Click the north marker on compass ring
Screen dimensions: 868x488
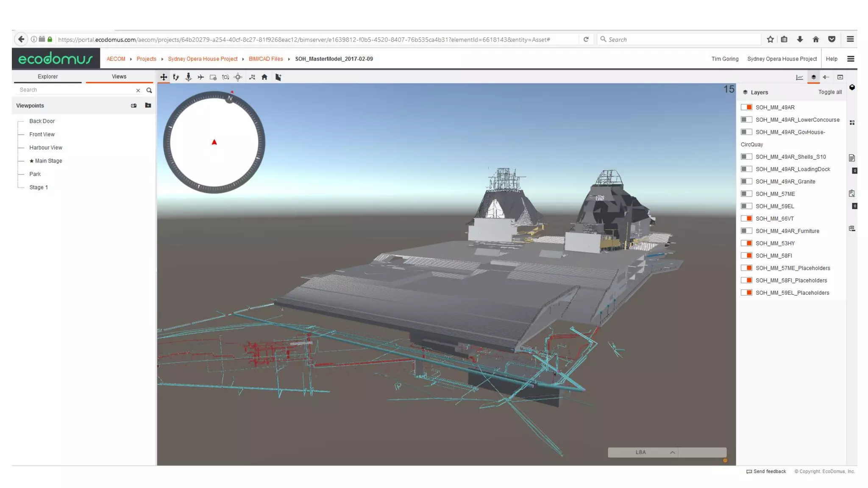230,98
